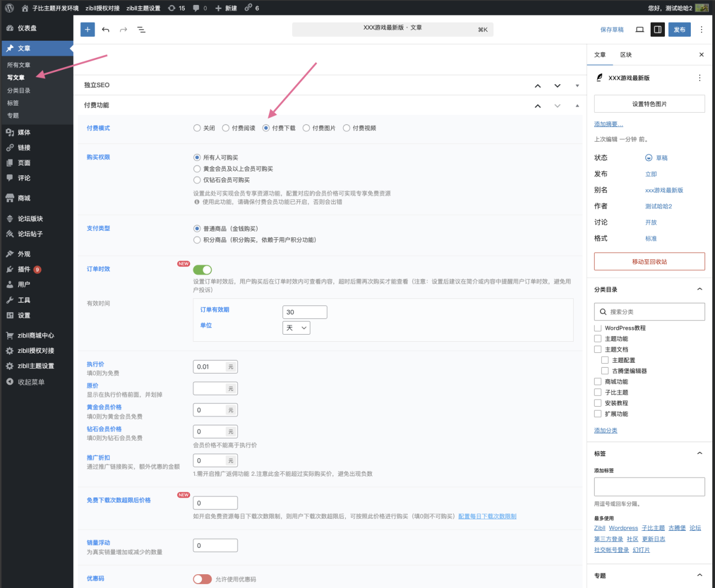The height and width of the screenshot is (588, 715).
Task: Check the WordPress教程 category checkbox
Action: coord(598,328)
